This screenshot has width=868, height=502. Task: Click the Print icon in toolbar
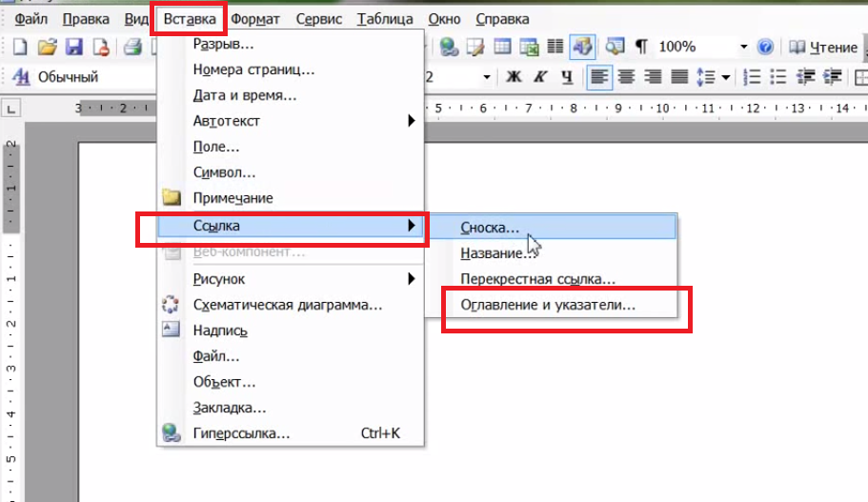pyautogui.click(x=133, y=47)
